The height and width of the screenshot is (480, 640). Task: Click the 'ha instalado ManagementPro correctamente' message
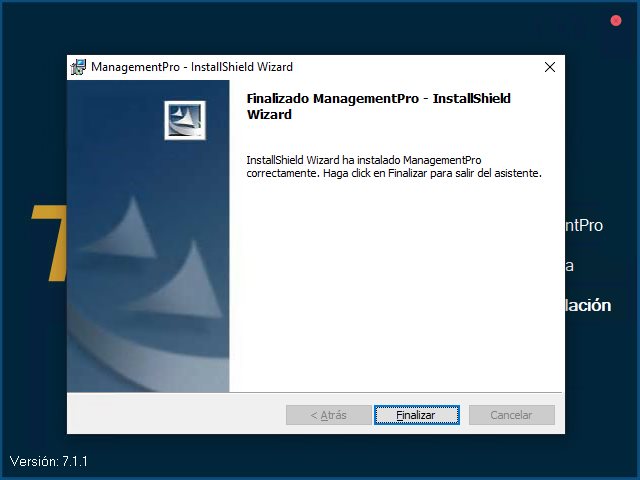point(394,167)
